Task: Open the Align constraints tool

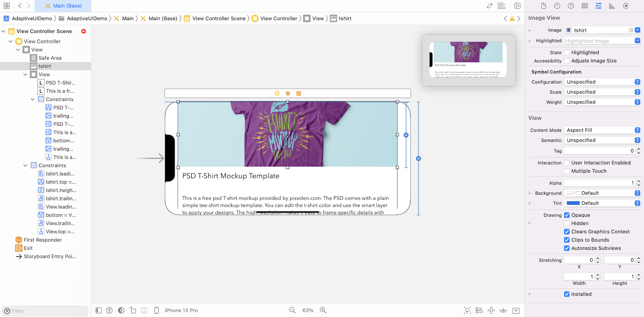Action: tap(479, 310)
